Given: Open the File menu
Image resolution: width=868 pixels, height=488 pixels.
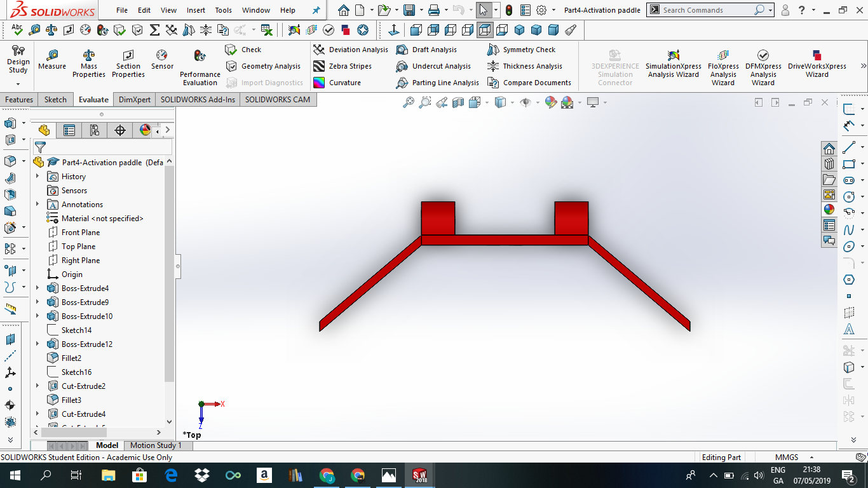Looking at the screenshot, I should pos(122,10).
